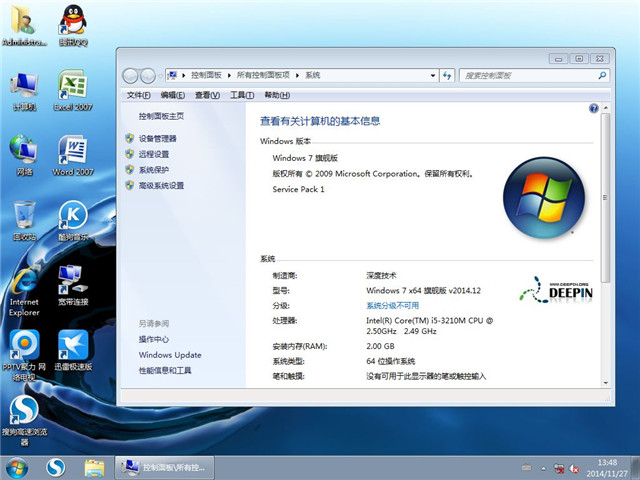The width and height of the screenshot is (640, 480).
Task: Click the Intel Core i5-3210M processor text
Action: click(x=429, y=326)
